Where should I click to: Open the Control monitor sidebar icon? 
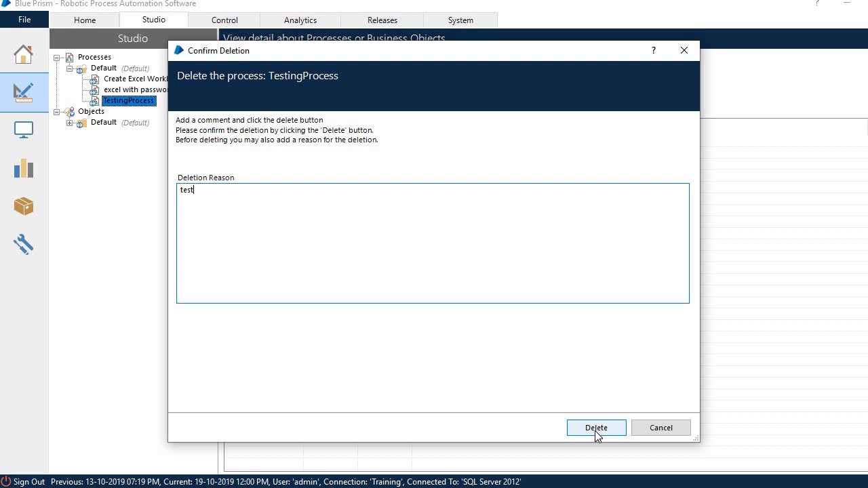24,130
